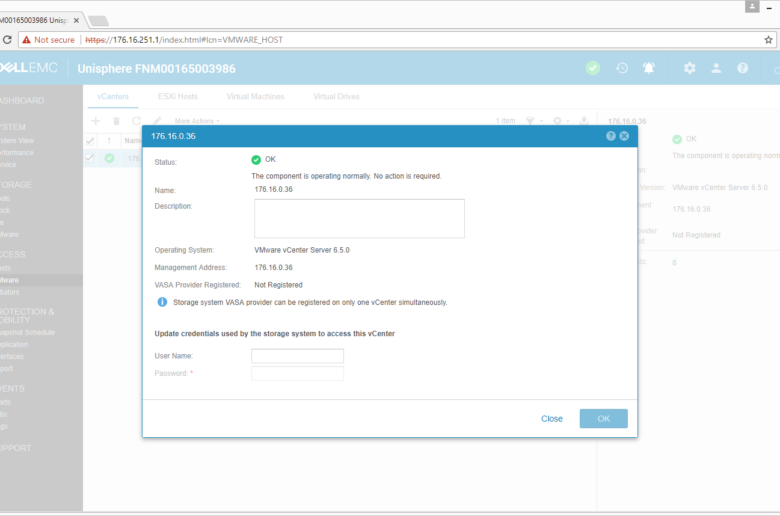Viewport: 780px width, 516px height.
Task: Click the add plus icon in toolbar
Action: pos(96,121)
